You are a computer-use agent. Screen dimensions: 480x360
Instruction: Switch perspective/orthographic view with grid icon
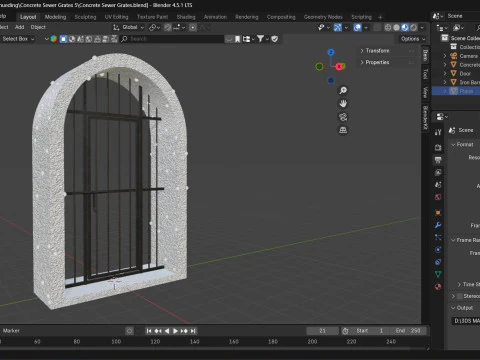[x=343, y=130]
